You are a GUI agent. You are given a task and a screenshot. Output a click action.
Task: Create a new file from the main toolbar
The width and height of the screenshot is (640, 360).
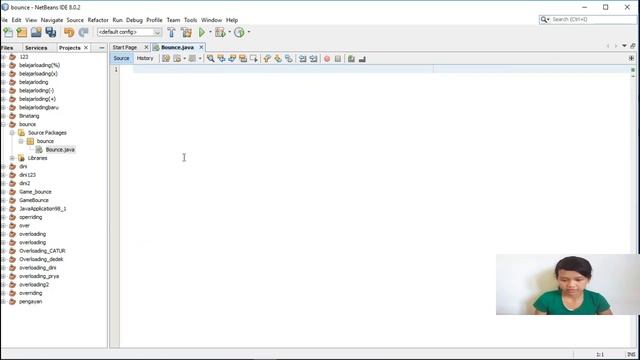(8, 32)
